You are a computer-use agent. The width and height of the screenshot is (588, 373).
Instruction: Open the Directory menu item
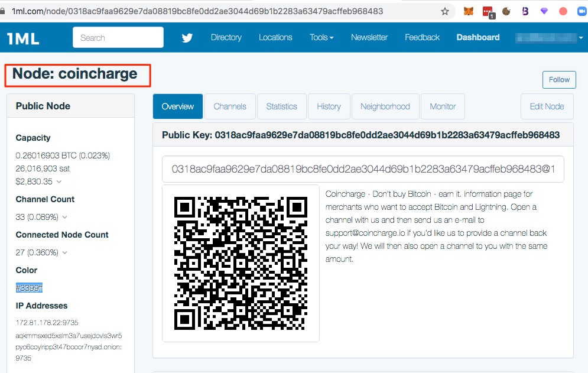[x=226, y=37]
